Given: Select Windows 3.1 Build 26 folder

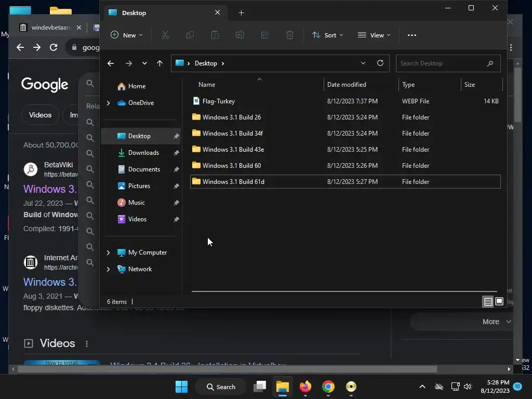Looking at the screenshot, I should 345,117.
